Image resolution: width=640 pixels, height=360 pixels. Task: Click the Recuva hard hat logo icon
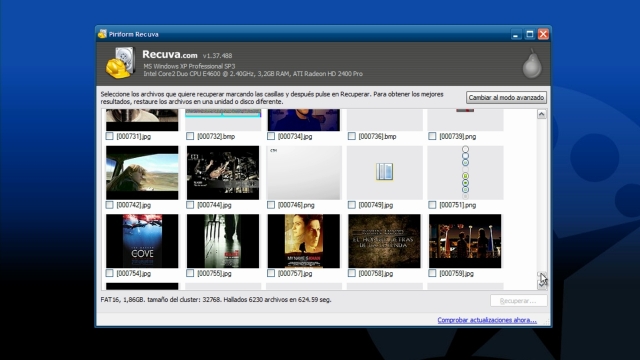click(120, 62)
